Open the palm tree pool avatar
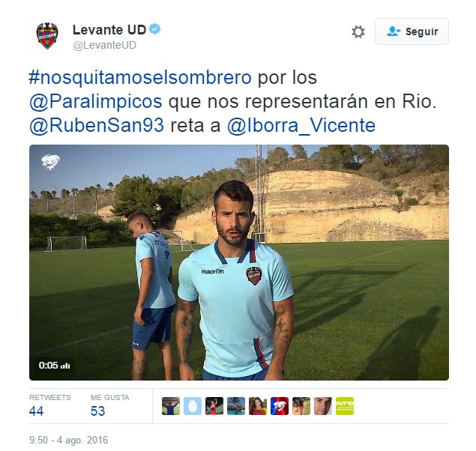This screenshot has height=451, width=476. tap(236, 406)
